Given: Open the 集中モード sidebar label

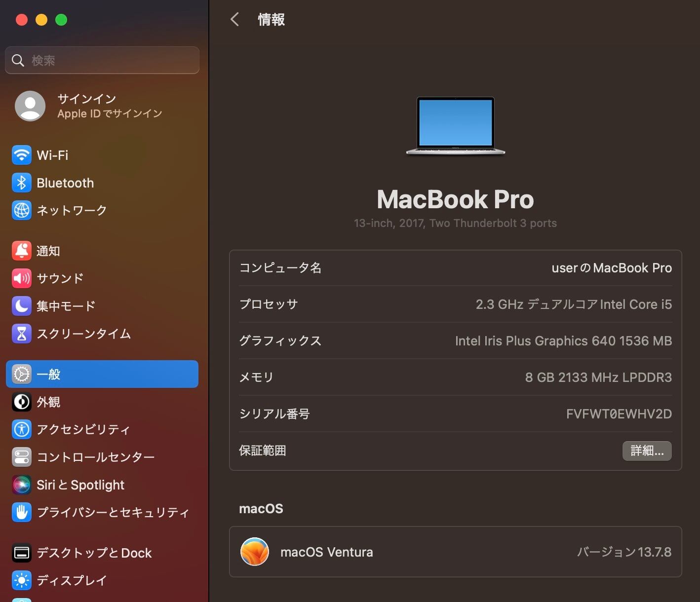Looking at the screenshot, I should 66,306.
